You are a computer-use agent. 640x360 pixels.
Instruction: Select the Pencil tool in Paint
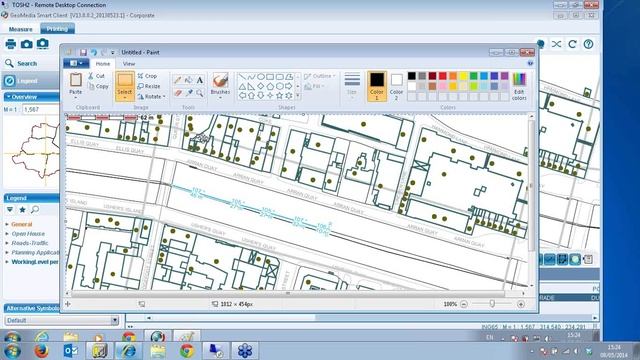(x=178, y=80)
